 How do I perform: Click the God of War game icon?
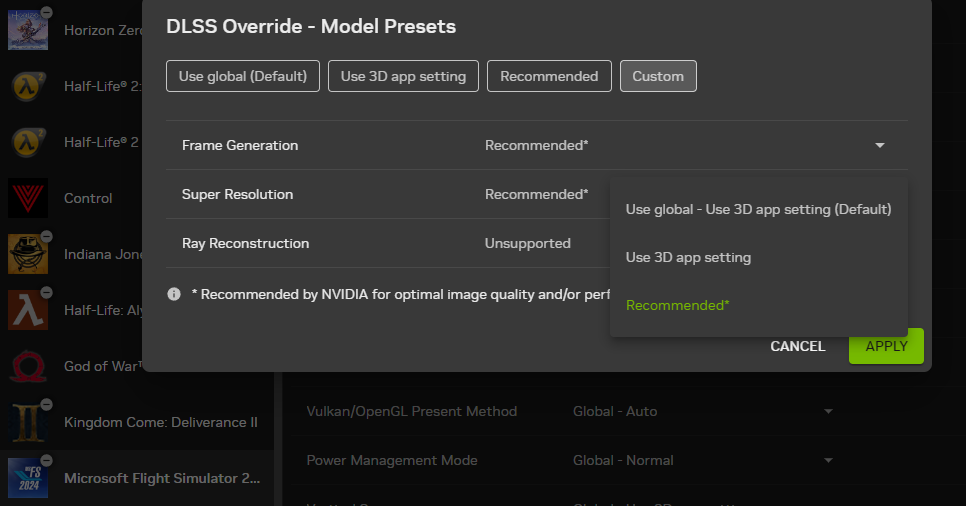pyautogui.click(x=27, y=366)
